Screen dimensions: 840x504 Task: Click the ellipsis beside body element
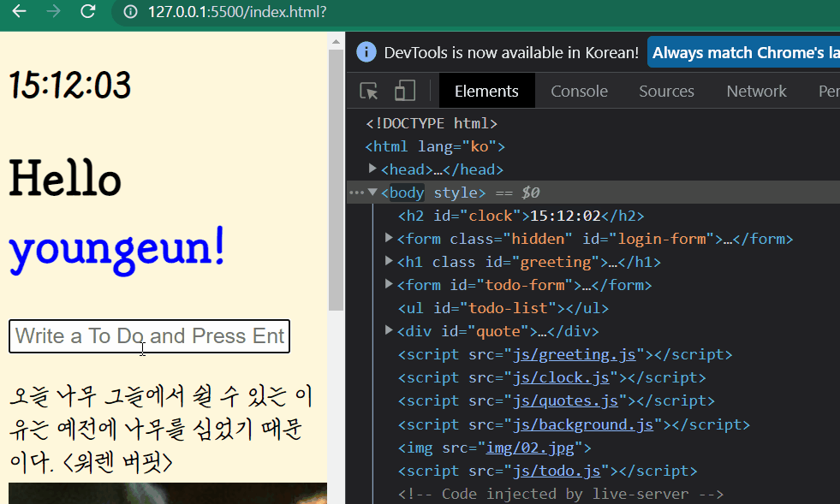point(356,193)
